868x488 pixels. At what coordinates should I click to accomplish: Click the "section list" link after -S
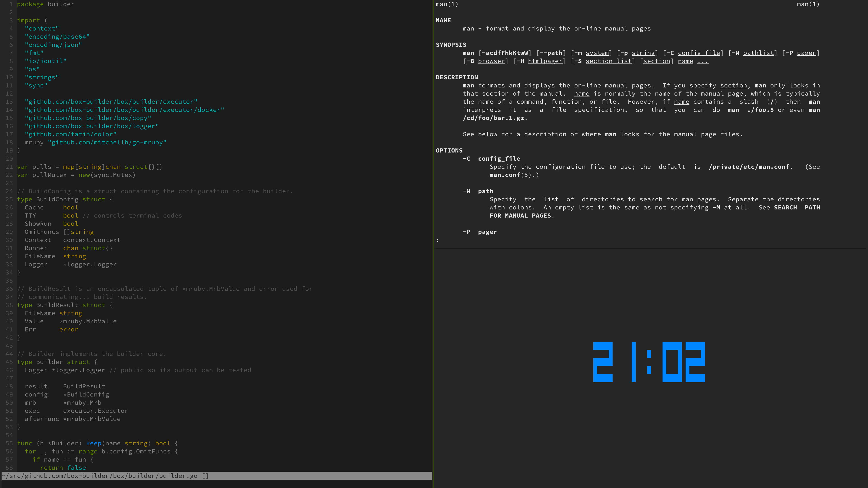click(609, 61)
